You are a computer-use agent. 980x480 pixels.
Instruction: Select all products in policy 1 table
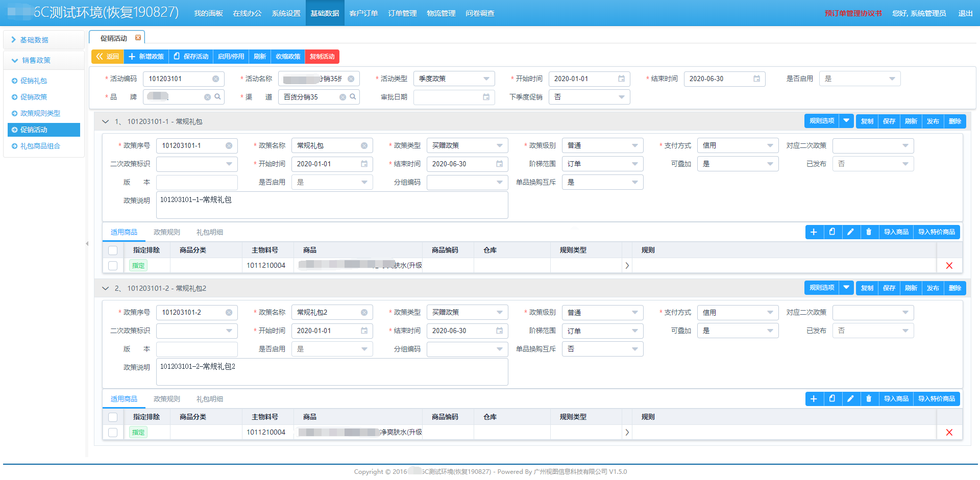pos(113,250)
